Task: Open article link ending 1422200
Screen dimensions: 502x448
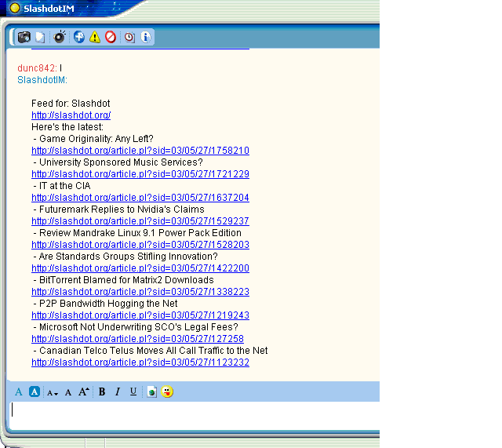Action: click(140, 268)
